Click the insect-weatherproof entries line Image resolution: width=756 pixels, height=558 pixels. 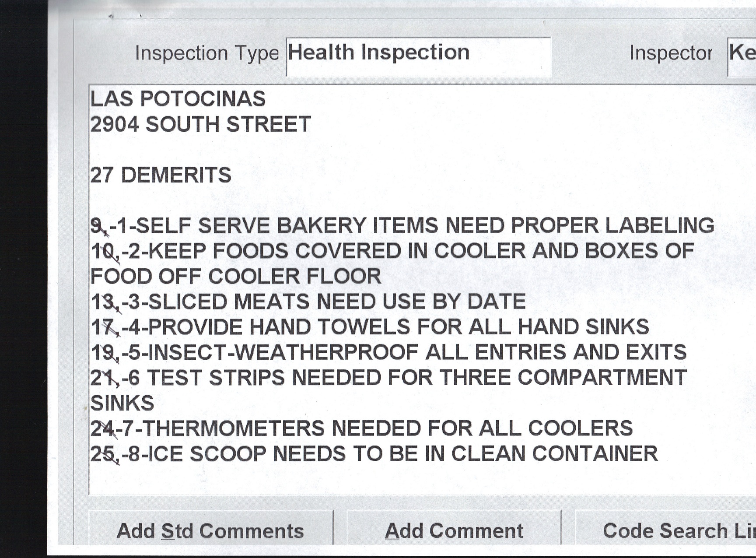pos(388,353)
